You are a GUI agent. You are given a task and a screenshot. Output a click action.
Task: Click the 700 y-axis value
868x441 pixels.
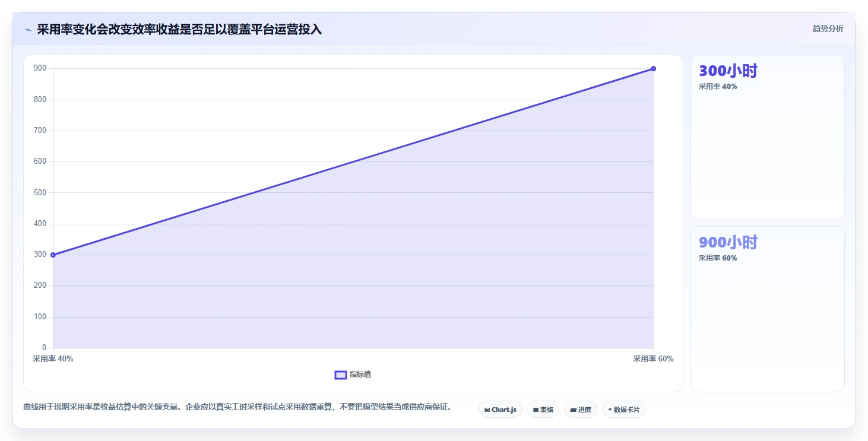40,131
